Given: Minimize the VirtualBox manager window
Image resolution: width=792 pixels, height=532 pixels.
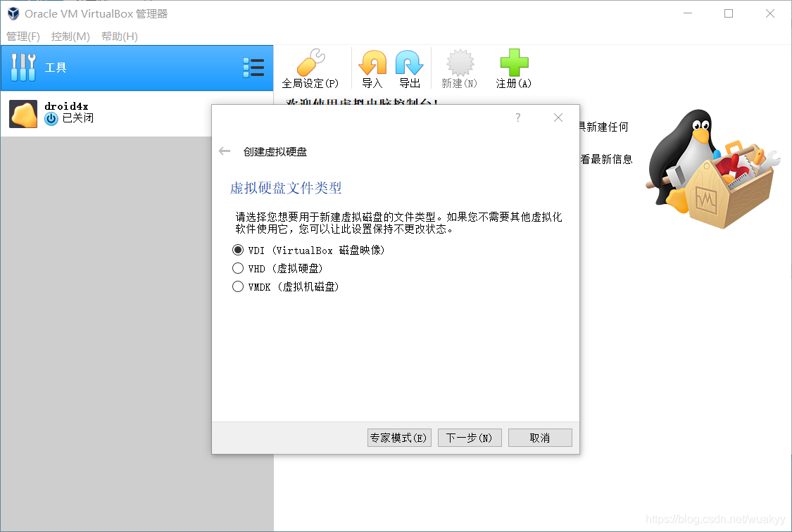Looking at the screenshot, I should click(687, 13).
